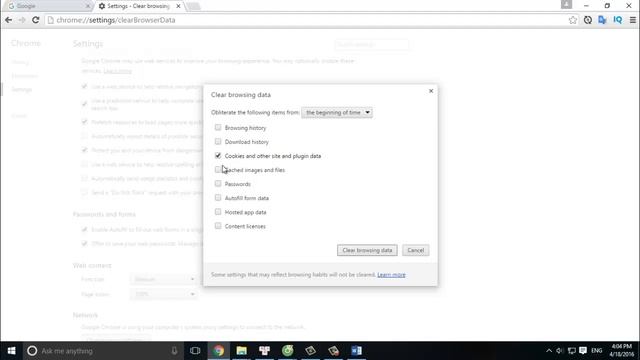Open the network tray icon
This screenshot has height=360, width=640.
(571, 351)
